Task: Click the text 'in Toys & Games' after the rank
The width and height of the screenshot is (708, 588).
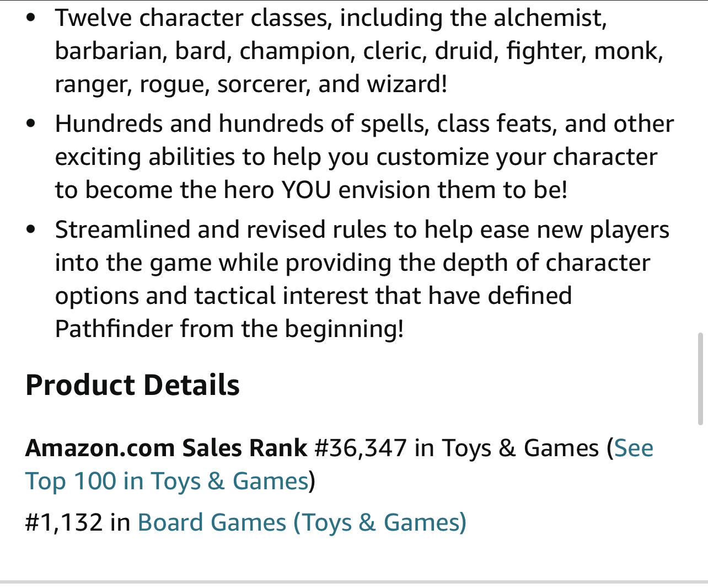Action: coord(507,448)
